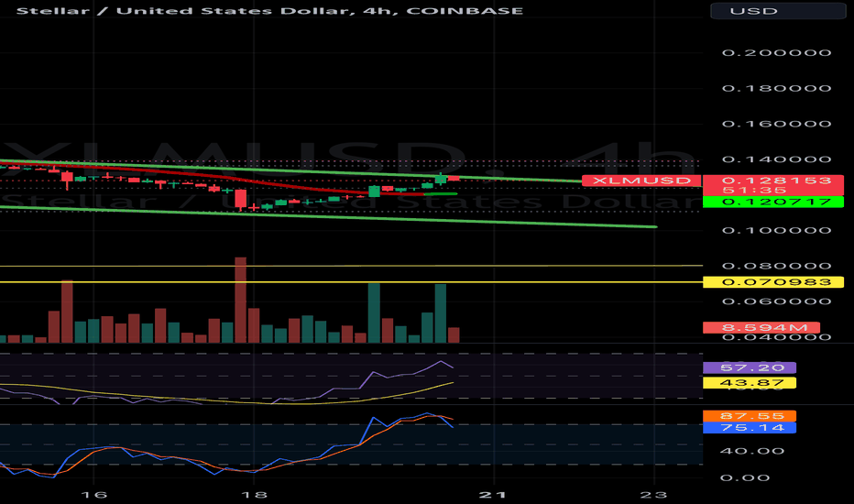
Task: Click the countdown timer 51:35
Action: [754, 191]
